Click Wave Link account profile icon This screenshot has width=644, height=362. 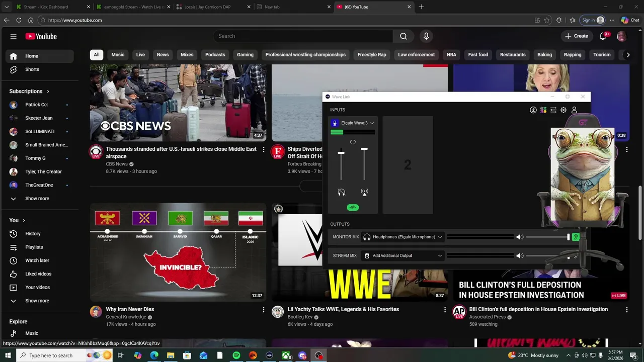click(x=574, y=110)
